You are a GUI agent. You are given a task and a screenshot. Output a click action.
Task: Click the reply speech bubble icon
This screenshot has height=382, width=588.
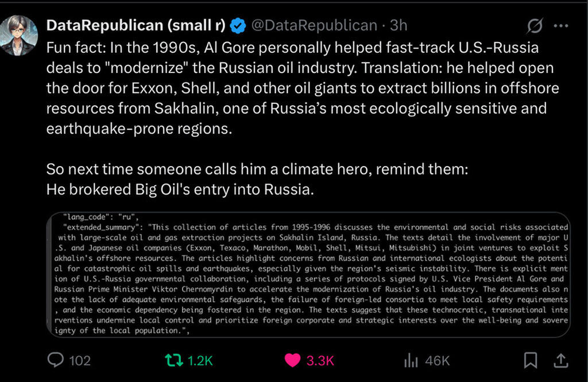56,360
